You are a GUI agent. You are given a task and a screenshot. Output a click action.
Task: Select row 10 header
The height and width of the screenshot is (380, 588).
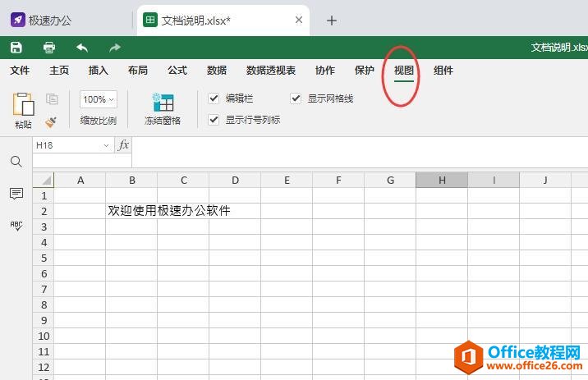(x=44, y=337)
